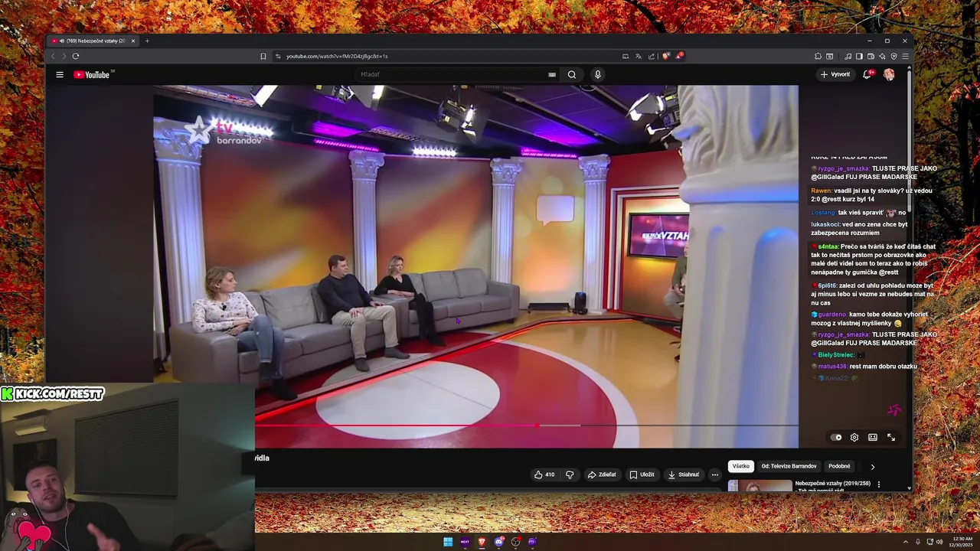980x551 pixels.
Task: Open the suggested video's three-dot options
Action: (879, 484)
